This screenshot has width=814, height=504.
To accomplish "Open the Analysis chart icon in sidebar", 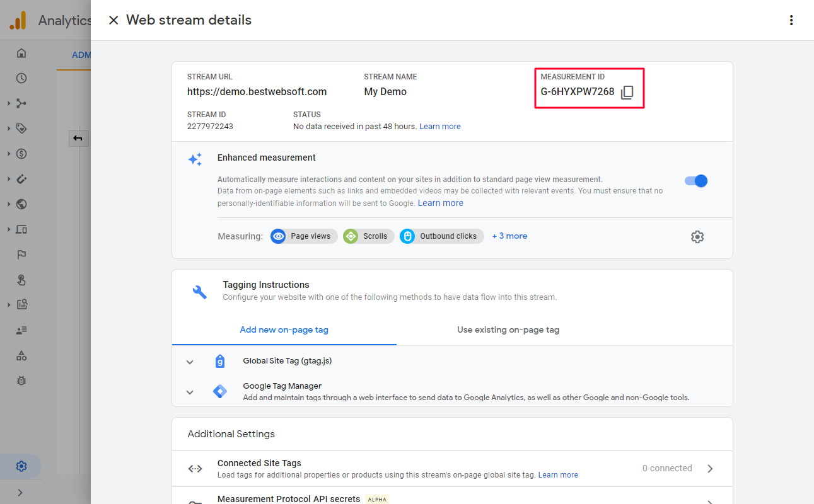I will (x=21, y=305).
